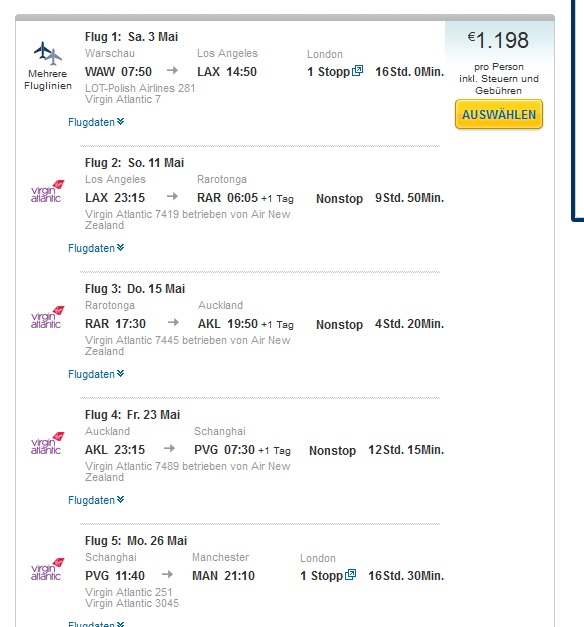Image resolution: width=584 pixels, height=627 pixels.
Task: Click the arrow between WAW and LAX
Action: pyautogui.click(x=172, y=71)
